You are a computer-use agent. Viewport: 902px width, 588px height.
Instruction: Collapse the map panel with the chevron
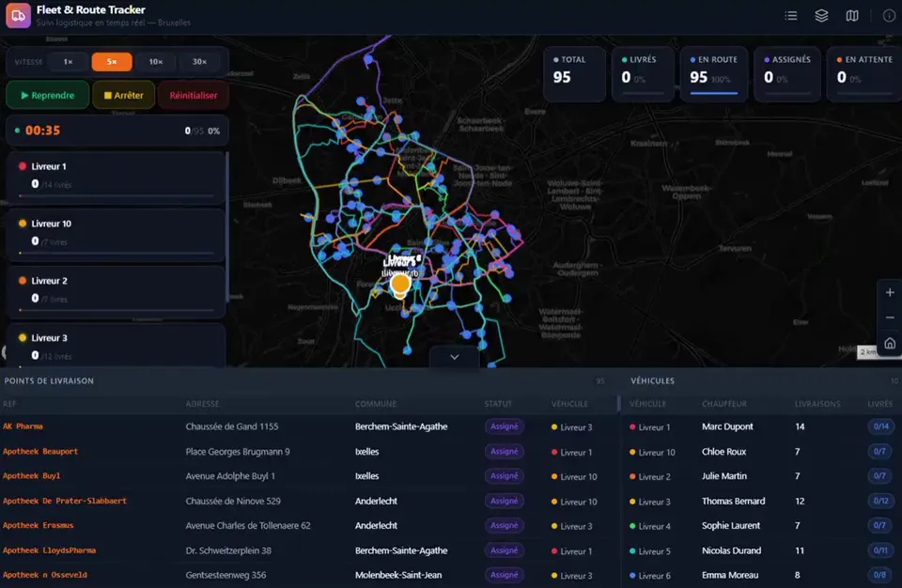(x=454, y=357)
